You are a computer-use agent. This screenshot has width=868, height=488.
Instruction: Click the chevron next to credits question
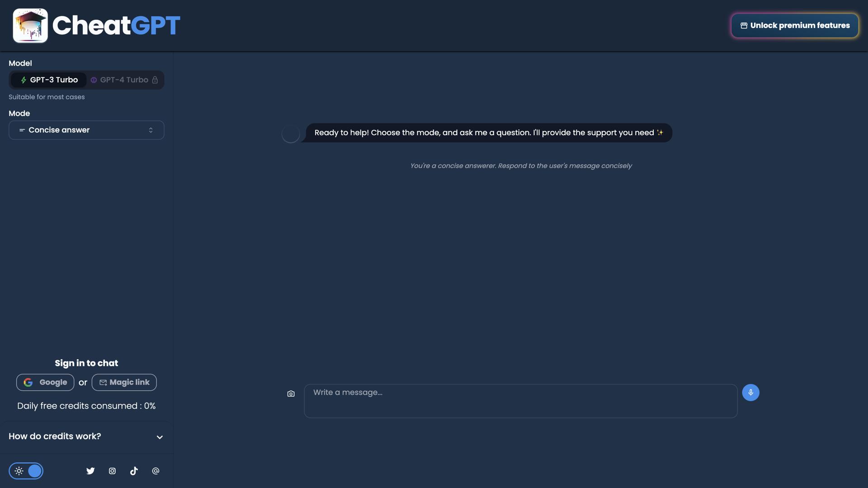[x=160, y=437]
